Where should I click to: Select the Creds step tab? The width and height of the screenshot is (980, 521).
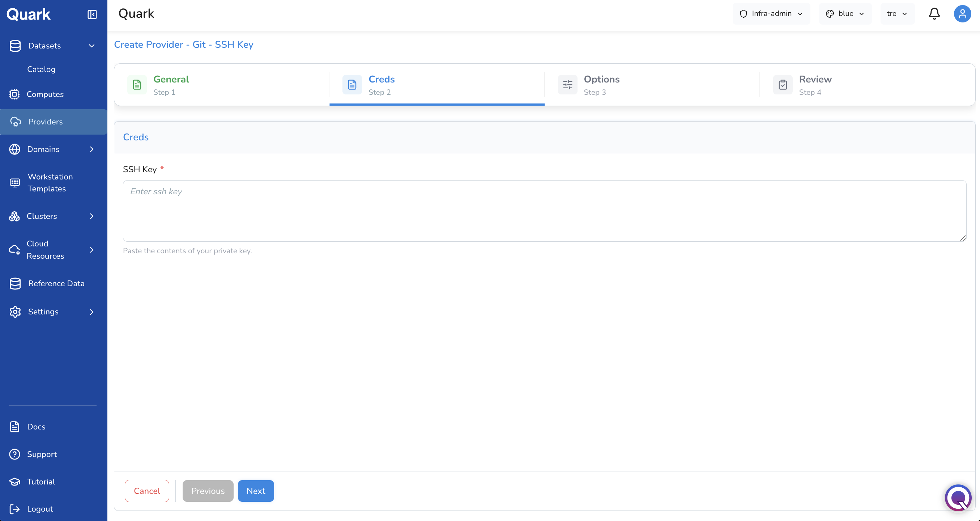pos(437,85)
